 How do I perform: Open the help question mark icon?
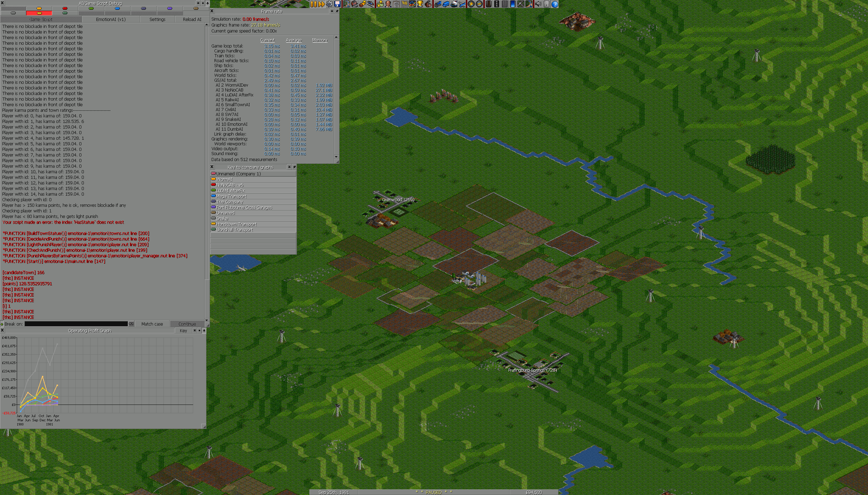[555, 4]
